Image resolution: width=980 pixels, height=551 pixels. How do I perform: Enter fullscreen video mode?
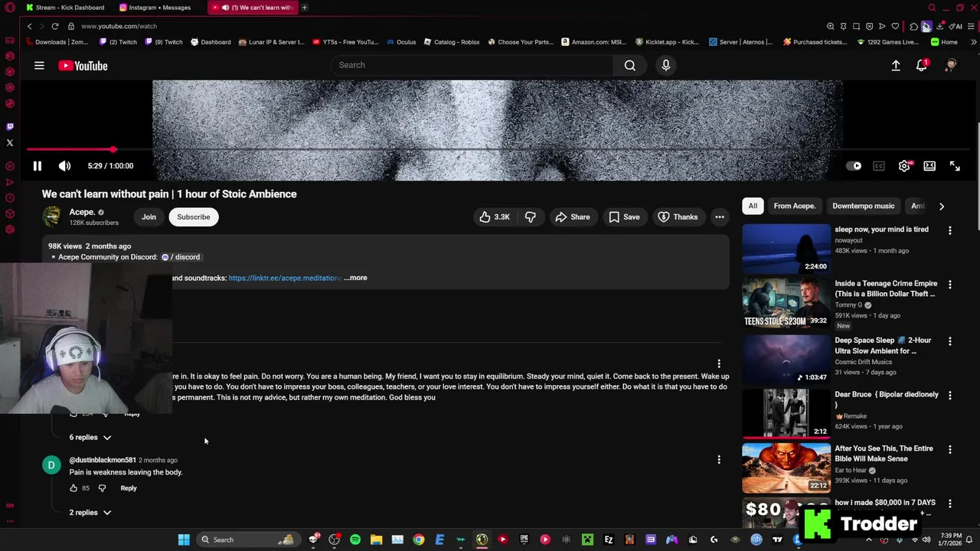(955, 166)
